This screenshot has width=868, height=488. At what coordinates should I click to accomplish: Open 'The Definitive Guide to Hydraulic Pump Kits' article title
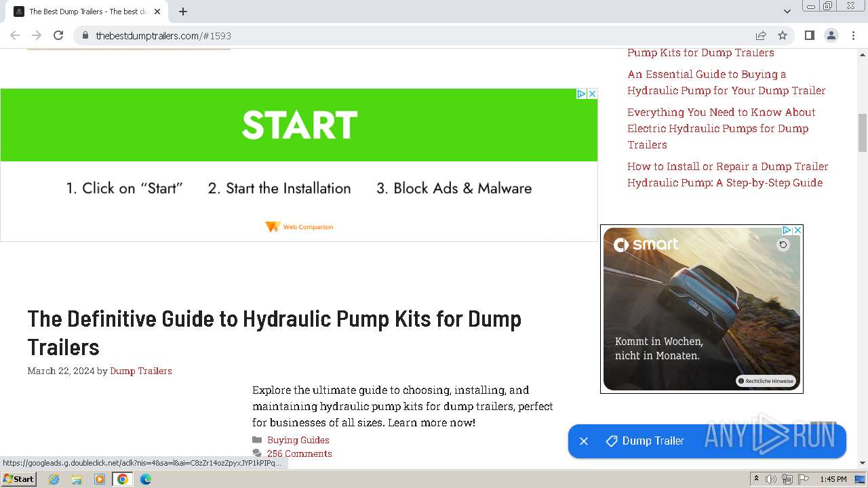click(275, 333)
